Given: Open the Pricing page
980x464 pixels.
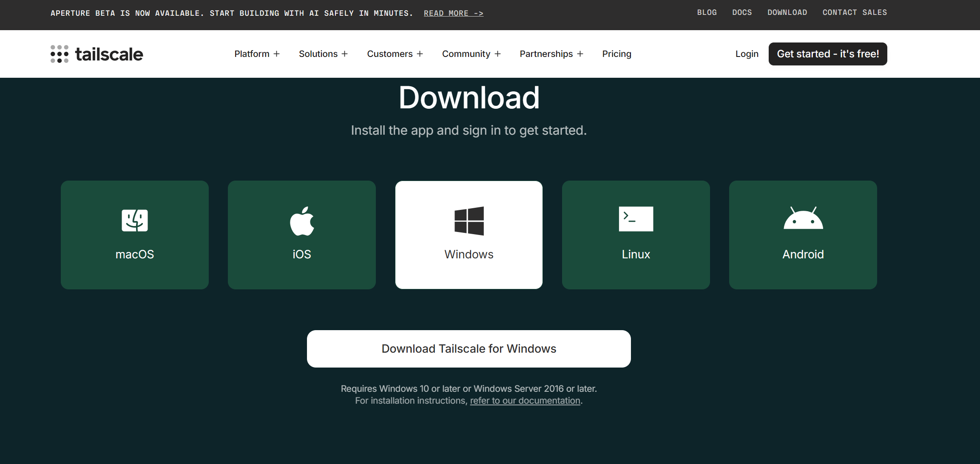Looking at the screenshot, I should [x=616, y=54].
